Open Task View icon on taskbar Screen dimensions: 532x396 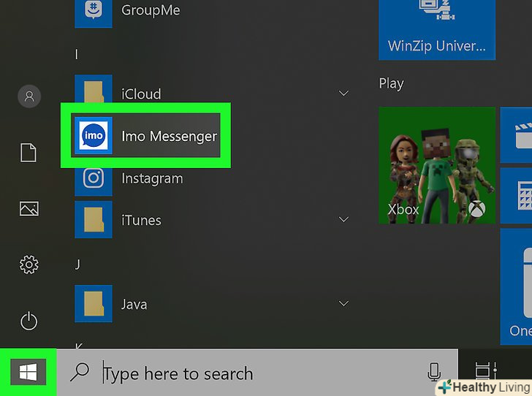486,370
